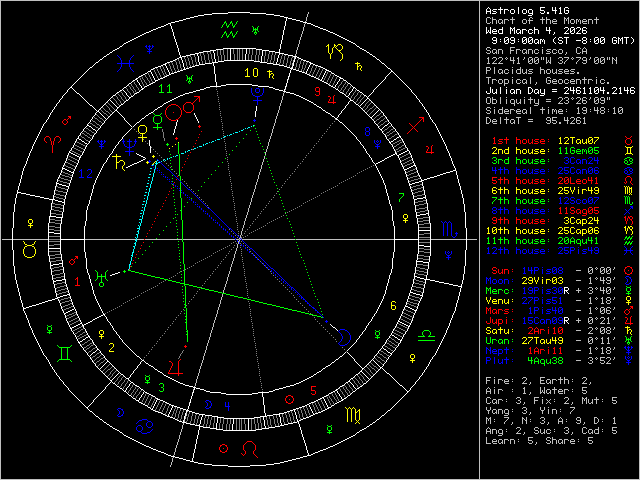The height and width of the screenshot is (480, 640).
Task: Click the red Sun glyph inside the chart wheel
Action: pos(173,112)
